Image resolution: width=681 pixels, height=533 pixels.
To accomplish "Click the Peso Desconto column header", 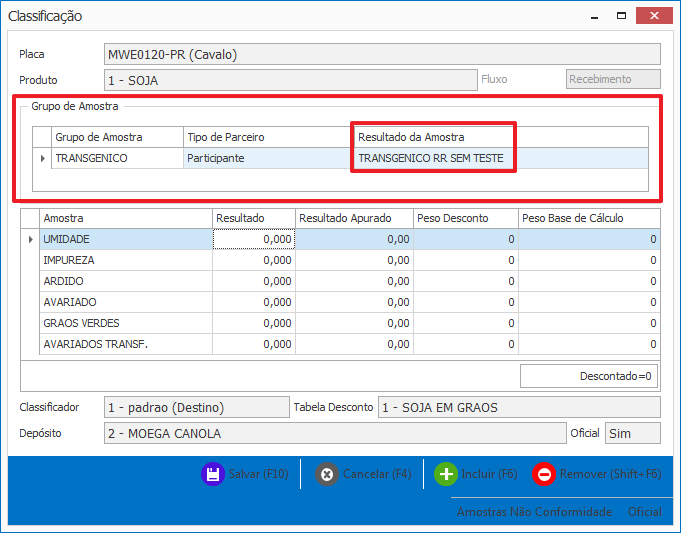I will [466, 218].
